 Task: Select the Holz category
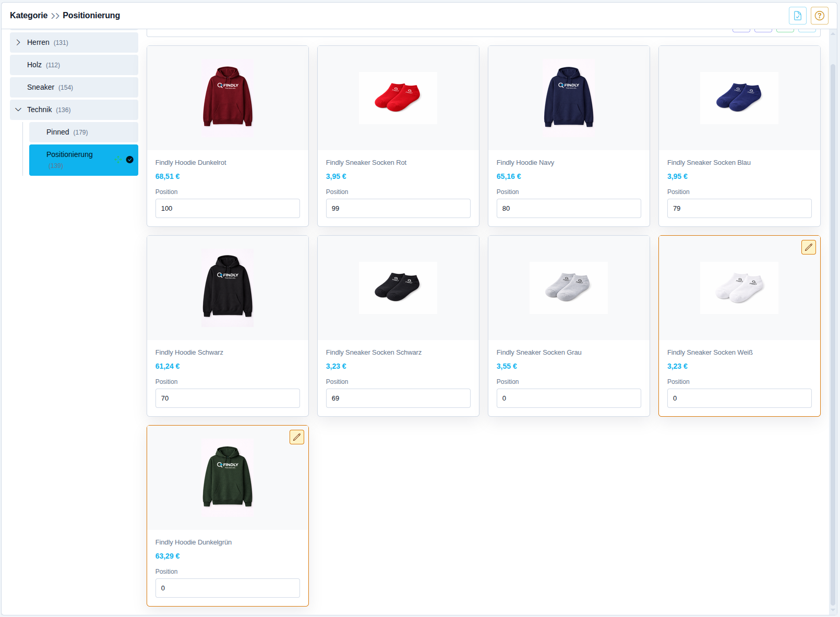[x=74, y=65]
